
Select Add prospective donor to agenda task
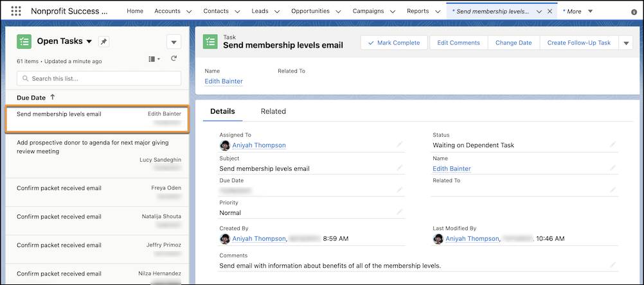tap(97, 155)
